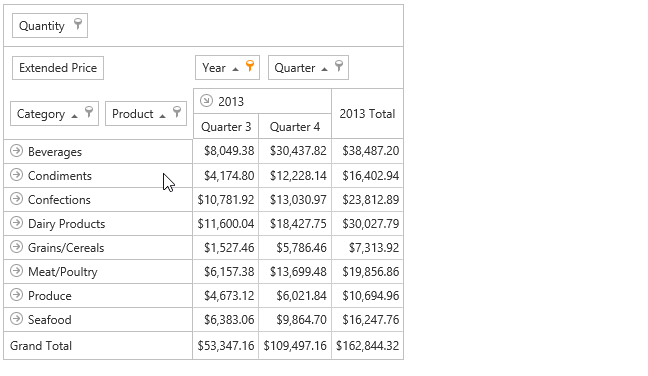This screenshot has height=376, width=648.
Task: Expand the Beverages category row
Action: [x=16, y=150]
